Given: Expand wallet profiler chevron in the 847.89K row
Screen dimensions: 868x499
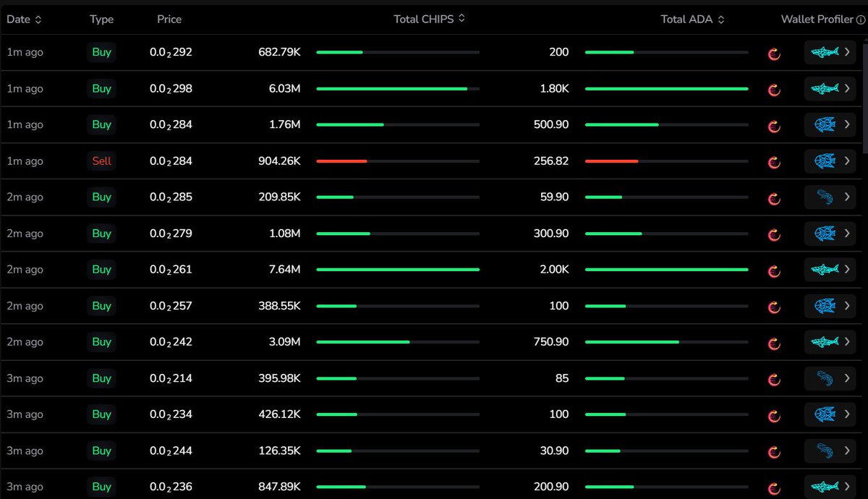Looking at the screenshot, I should click(848, 486).
